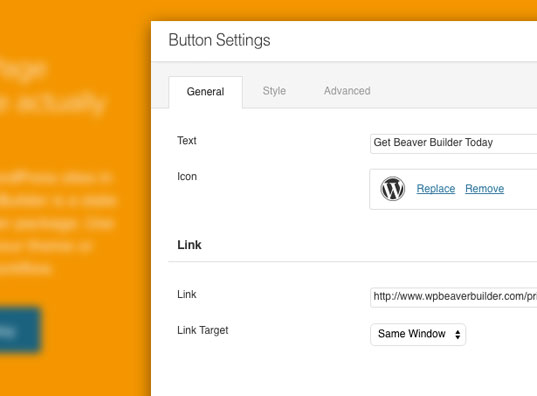Open the Style tab
The height and width of the screenshot is (396, 537).
(x=274, y=91)
